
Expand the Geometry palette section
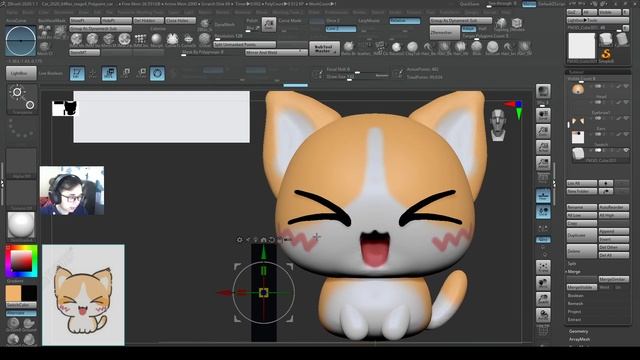click(578, 331)
